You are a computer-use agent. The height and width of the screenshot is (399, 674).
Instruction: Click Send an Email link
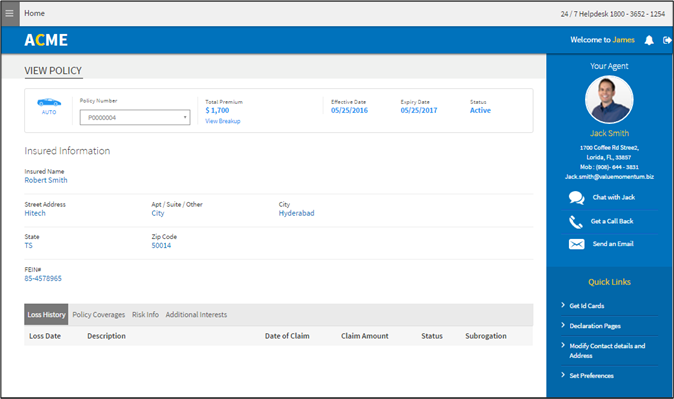click(x=613, y=244)
